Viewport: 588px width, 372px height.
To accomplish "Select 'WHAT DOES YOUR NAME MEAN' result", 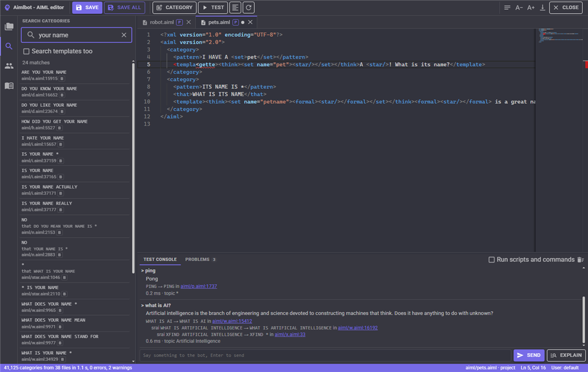I will 75,323.
